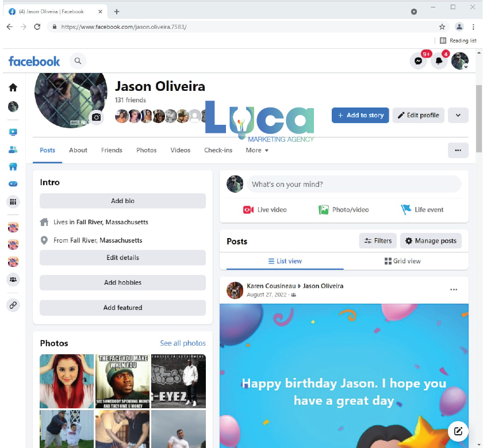Image resolution: width=483 pixels, height=448 pixels.
Task: Open Gaming controller icon in sidebar
Action: 13,184
